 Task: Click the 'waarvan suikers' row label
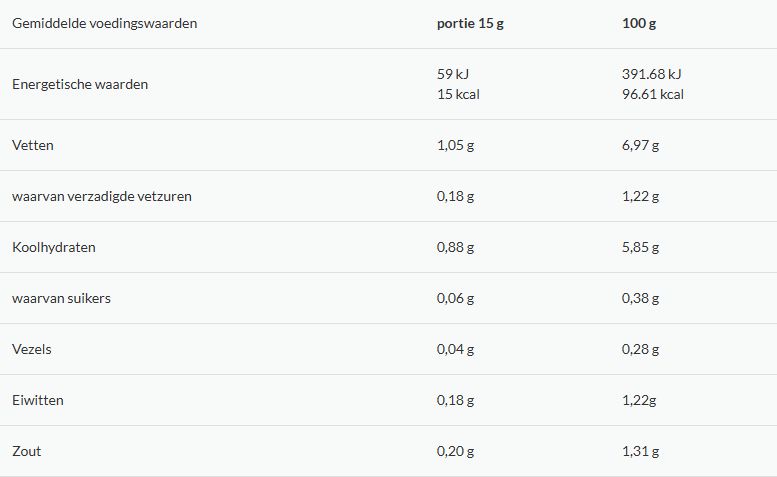(x=61, y=298)
